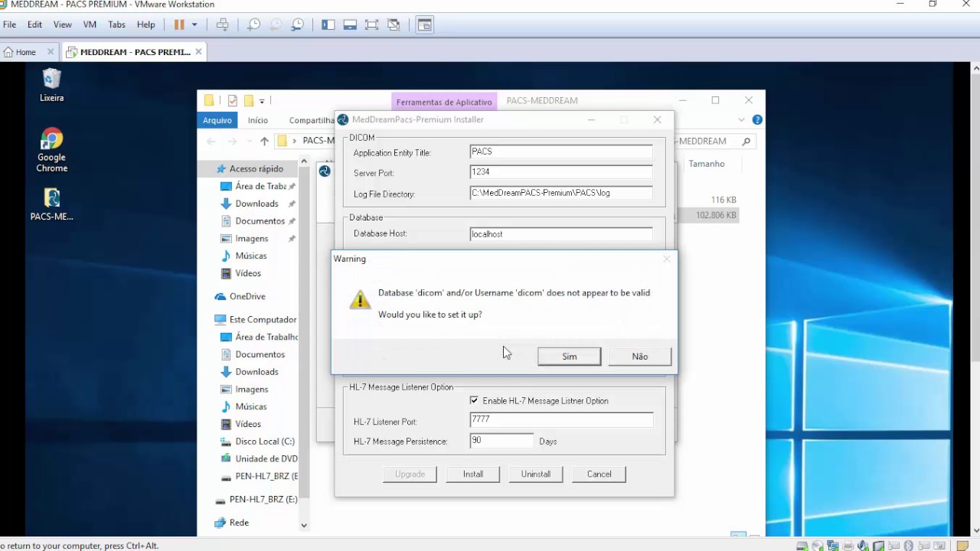This screenshot has width=980, height=551.
Task: Click the Install button in the installer
Action: [x=473, y=474]
